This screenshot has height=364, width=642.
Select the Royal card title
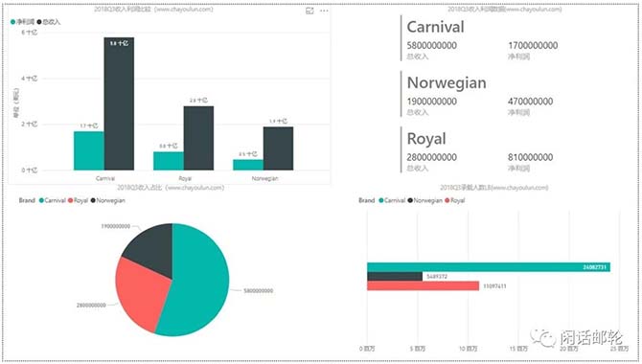tap(426, 139)
